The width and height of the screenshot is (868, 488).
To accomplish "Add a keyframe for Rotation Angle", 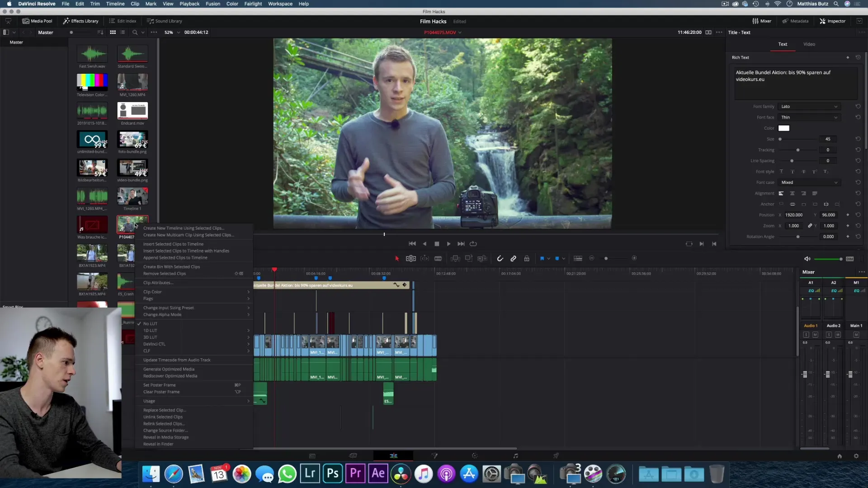I will [848, 237].
